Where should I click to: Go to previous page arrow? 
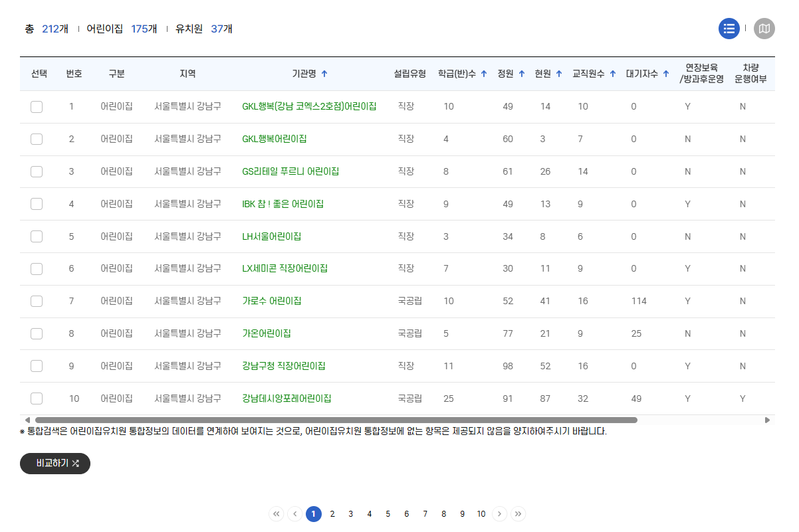point(295,513)
